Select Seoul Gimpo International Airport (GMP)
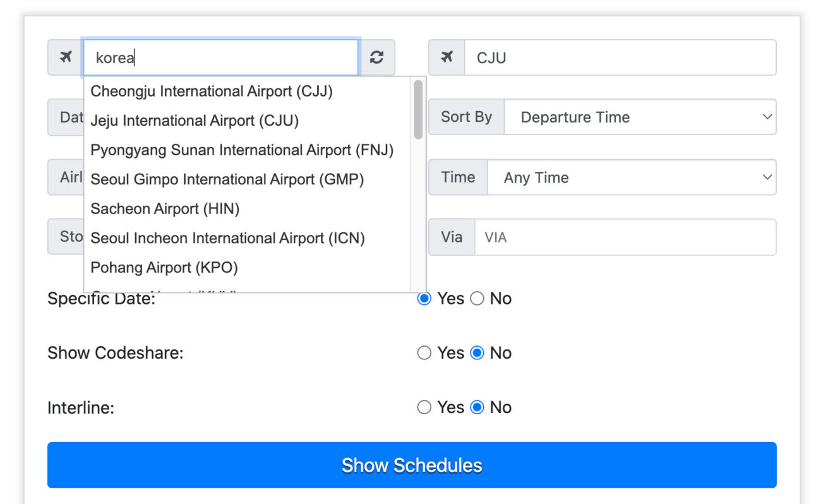Viewport: 816px width, 504px height. [x=227, y=179]
